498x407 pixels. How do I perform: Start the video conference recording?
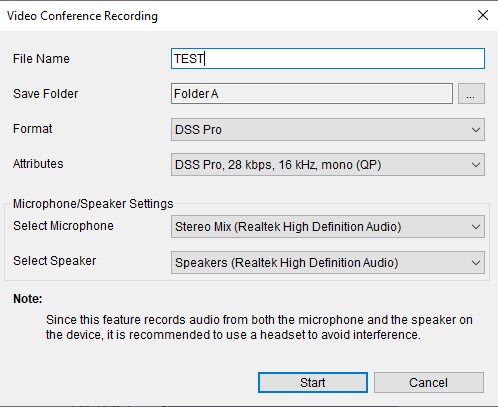(x=313, y=382)
